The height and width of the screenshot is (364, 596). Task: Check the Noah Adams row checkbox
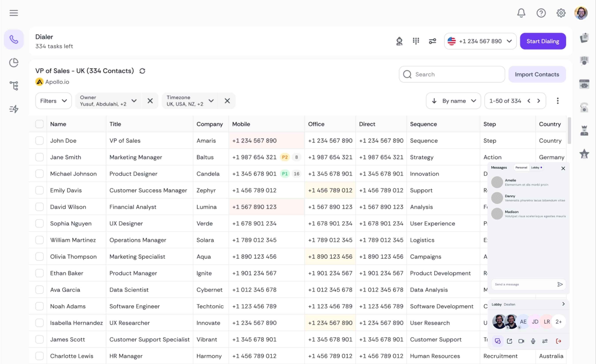tap(39, 306)
